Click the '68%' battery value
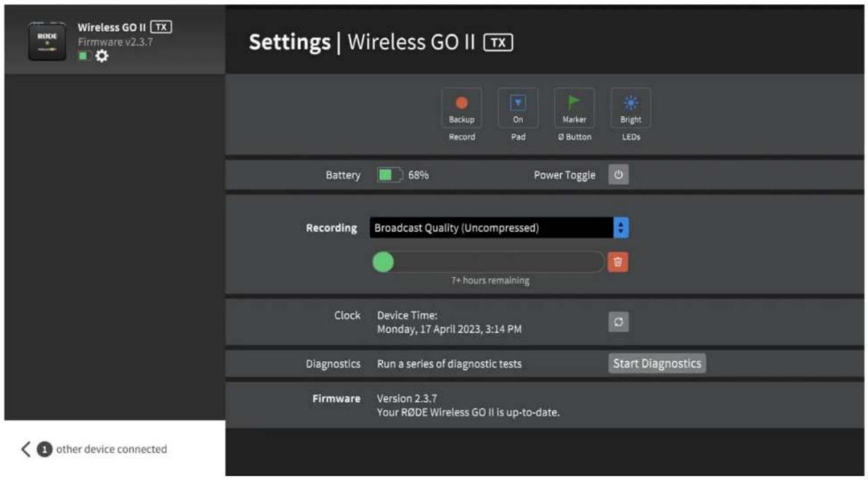This screenshot has height=480, width=868. point(418,176)
